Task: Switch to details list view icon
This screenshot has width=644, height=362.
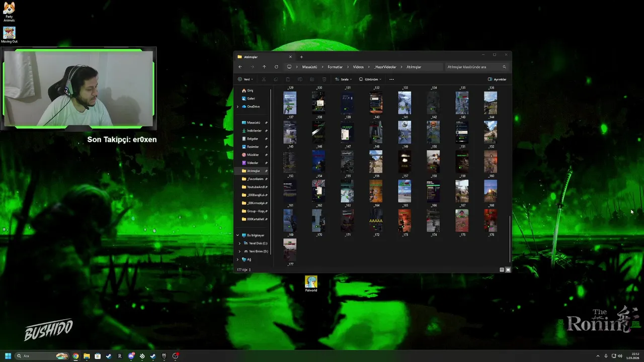Action: (502, 270)
